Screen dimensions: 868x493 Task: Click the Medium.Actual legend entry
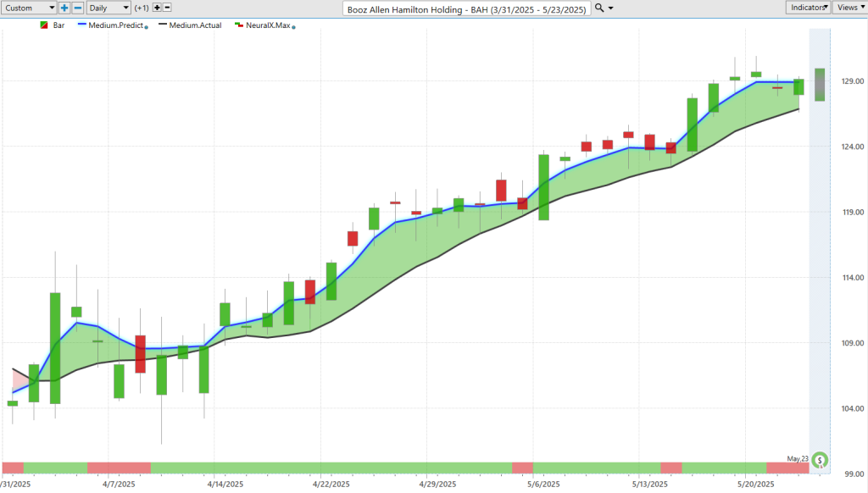pos(190,25)
